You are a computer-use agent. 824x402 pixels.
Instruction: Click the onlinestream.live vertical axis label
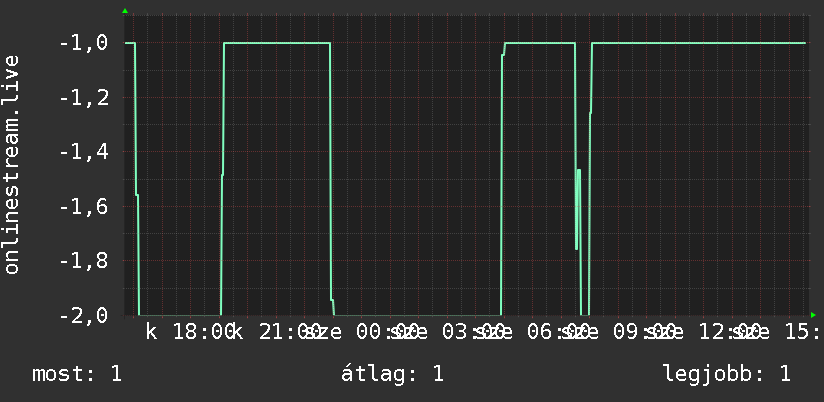(x=12, y=164)
